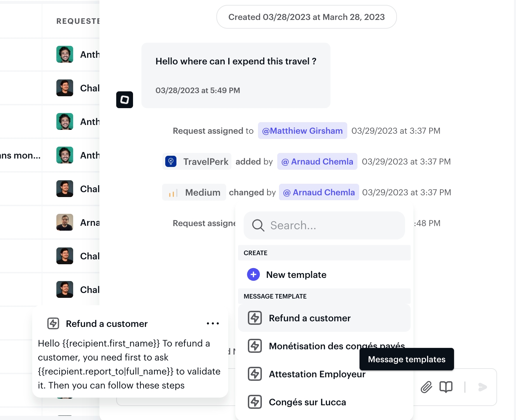Screen dimensions: 516x420
Task: Click New template option
Action: [x=296, y=275]
